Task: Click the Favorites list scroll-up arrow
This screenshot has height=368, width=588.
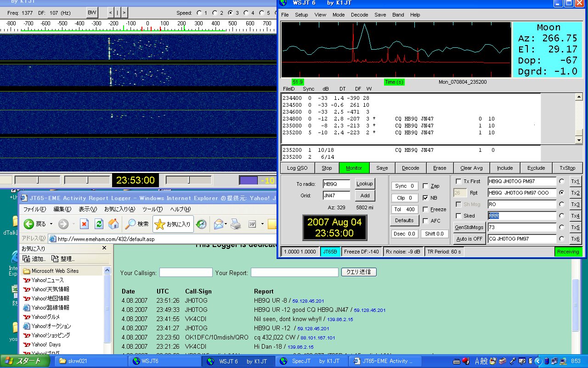Action: click(107, 270)
